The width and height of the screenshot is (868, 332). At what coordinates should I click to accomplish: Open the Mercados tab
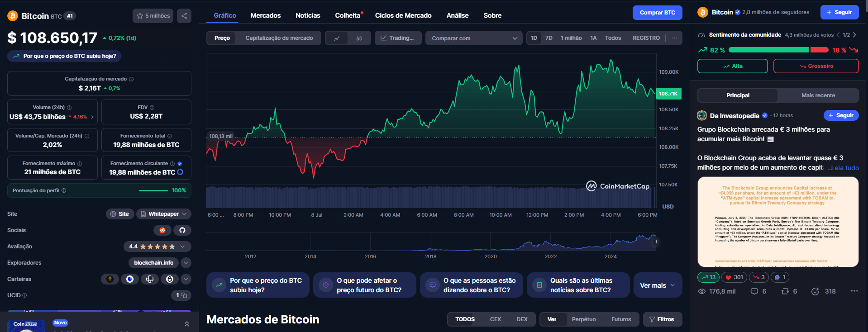click(x=266, y=15)
